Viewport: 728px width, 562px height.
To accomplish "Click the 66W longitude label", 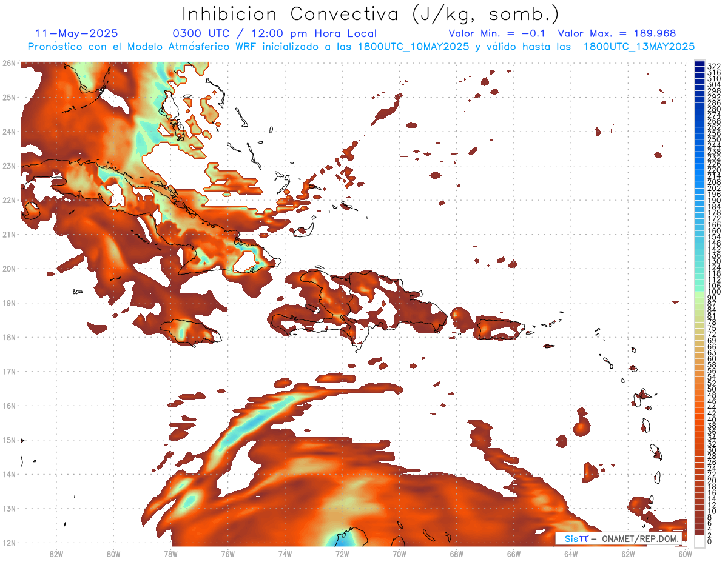I will pos(513,554).
